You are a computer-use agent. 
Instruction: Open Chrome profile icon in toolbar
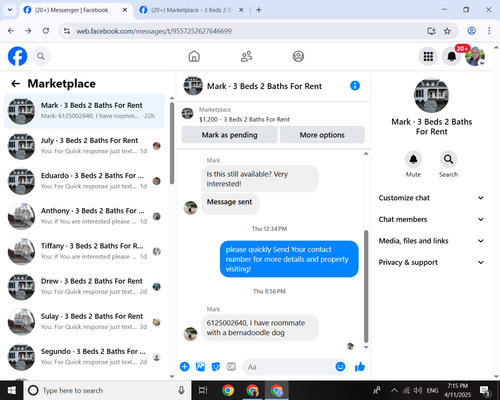(471, 31)
